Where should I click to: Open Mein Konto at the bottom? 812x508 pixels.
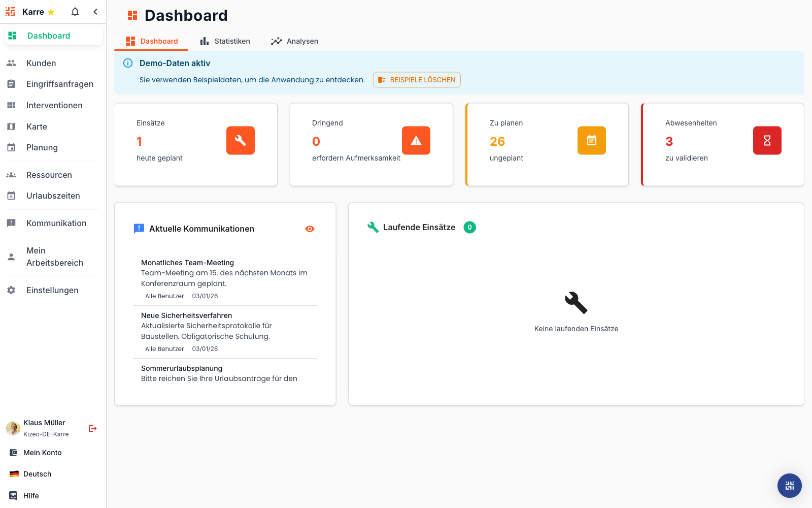41,452
